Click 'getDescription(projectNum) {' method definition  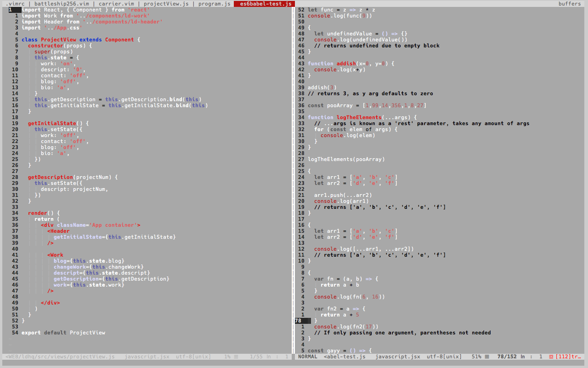(73, 177)
